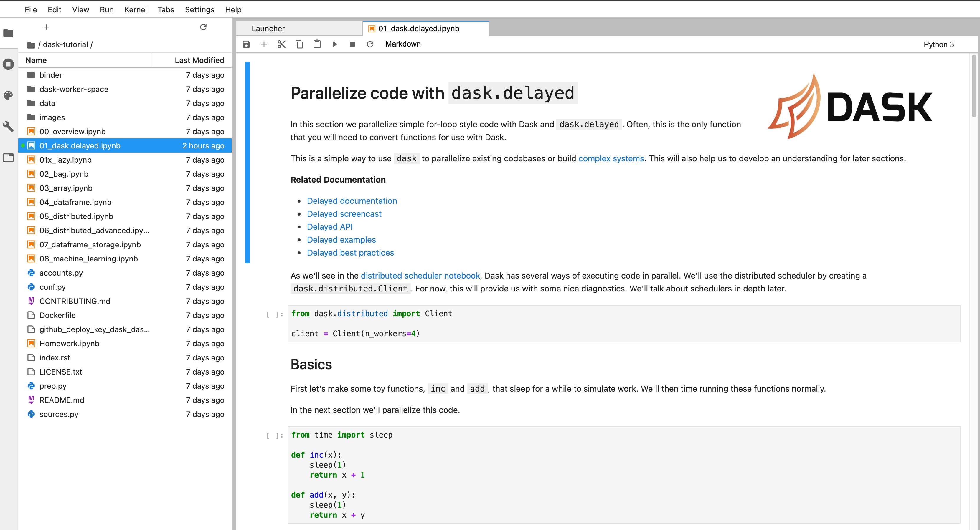The image size is (980, 530).
Task: Restart the kernel with the circular arrow icon
Action: tap(370, 44)
